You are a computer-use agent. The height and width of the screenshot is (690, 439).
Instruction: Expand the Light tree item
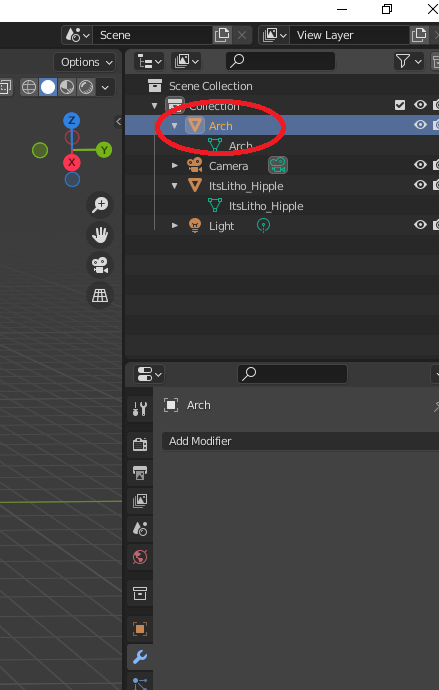175,226
